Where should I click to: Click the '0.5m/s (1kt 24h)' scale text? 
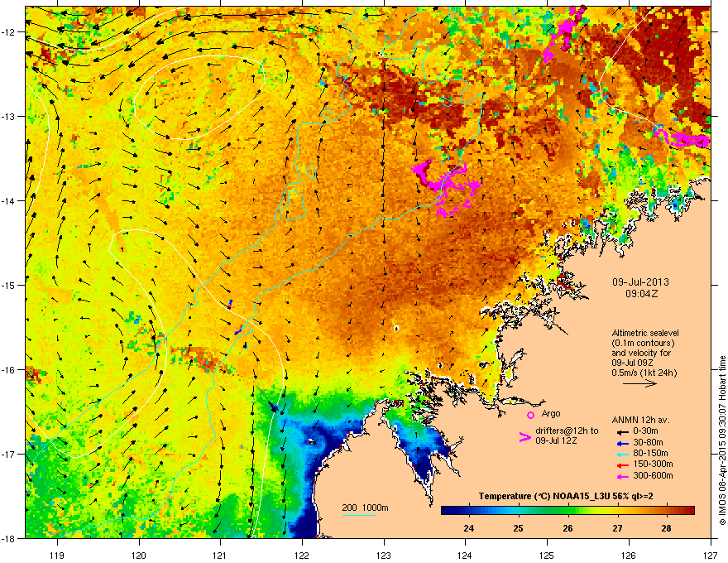coord(644,373)
